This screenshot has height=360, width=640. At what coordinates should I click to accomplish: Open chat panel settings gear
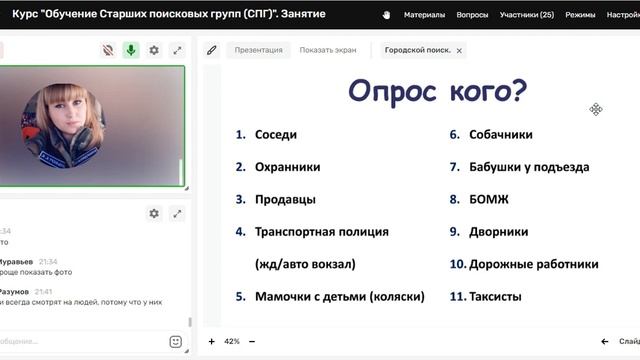(x=154, y=213)
